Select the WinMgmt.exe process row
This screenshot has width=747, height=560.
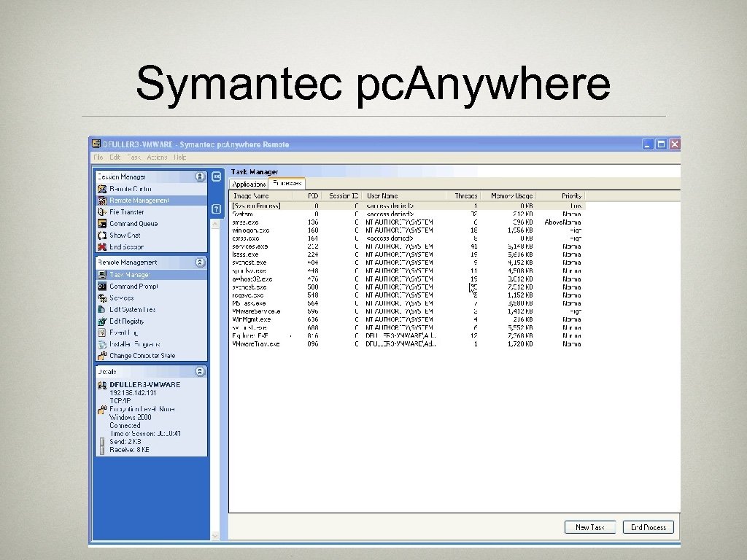tap(407, 319)
